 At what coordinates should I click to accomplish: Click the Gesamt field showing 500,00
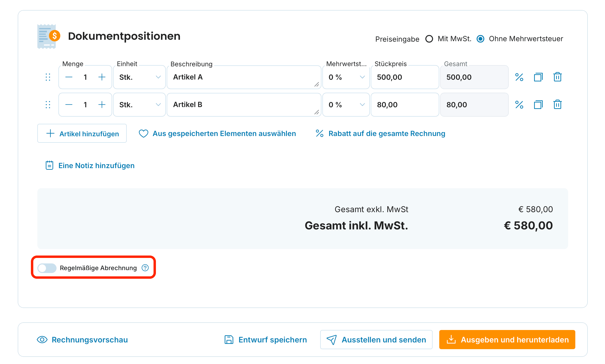(x=474, y=77)
